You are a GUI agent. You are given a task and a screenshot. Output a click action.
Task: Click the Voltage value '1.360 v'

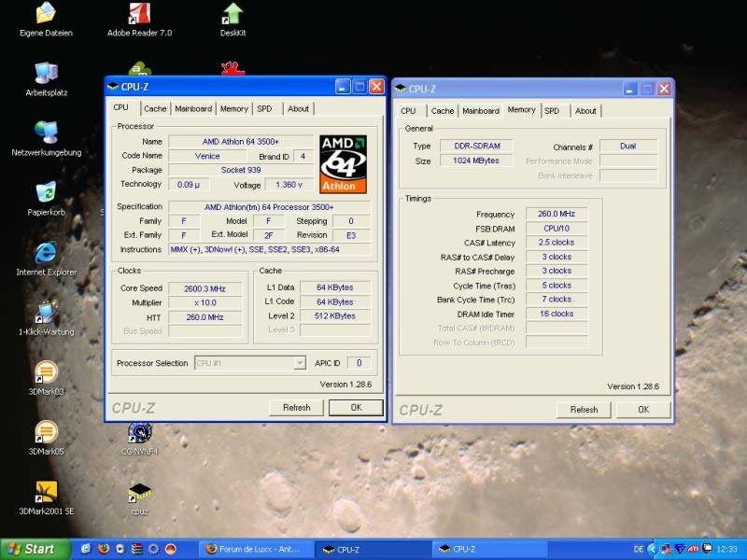click(289, 184)
